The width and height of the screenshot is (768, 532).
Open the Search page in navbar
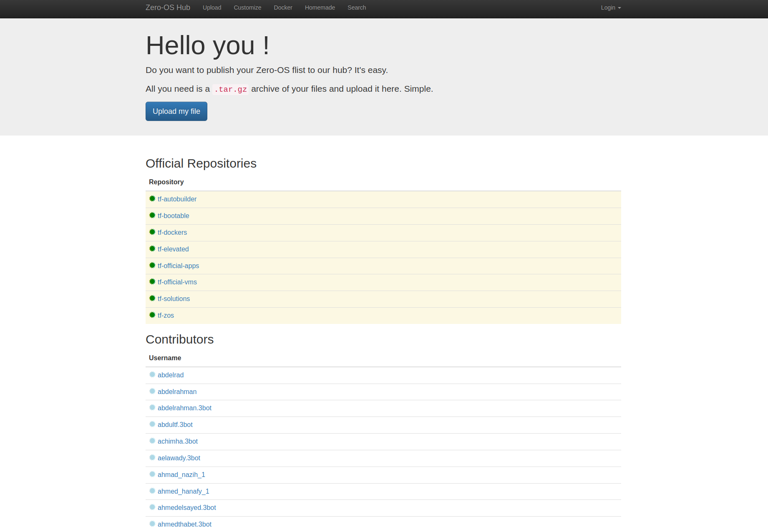pos(357,8)
